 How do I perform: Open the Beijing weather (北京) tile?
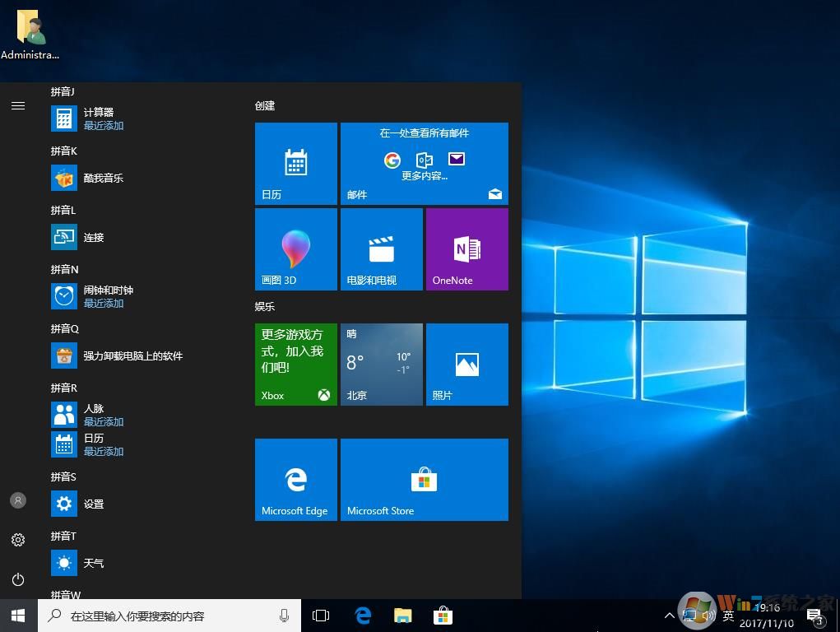[381, 364]
